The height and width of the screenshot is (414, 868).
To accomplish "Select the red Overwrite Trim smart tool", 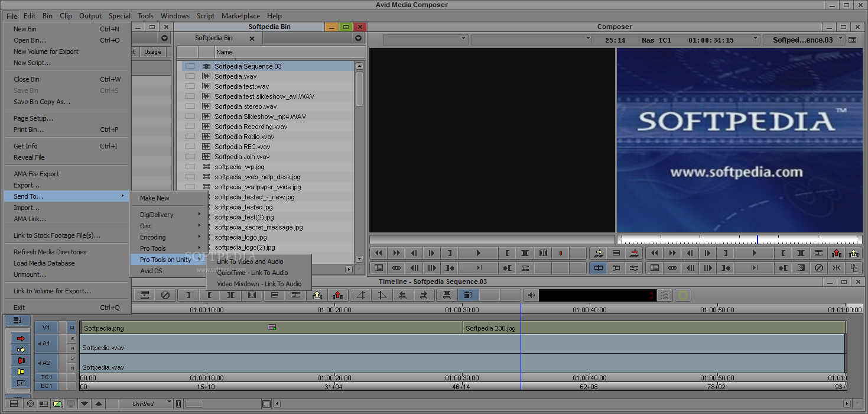I will (21, 360).
